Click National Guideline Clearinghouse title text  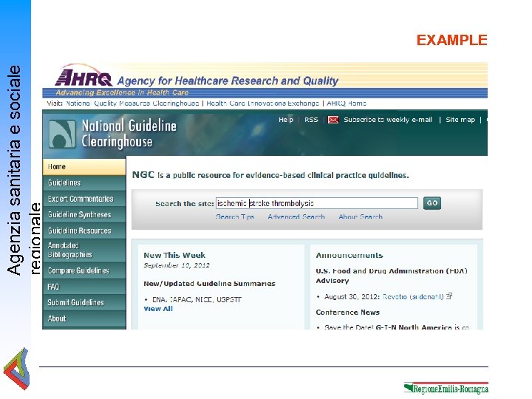[x=129, y=134]
